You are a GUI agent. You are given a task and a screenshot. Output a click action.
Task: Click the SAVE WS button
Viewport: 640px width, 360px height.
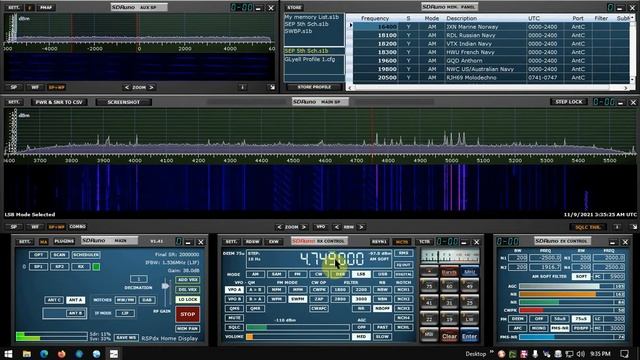coord(126,338)
